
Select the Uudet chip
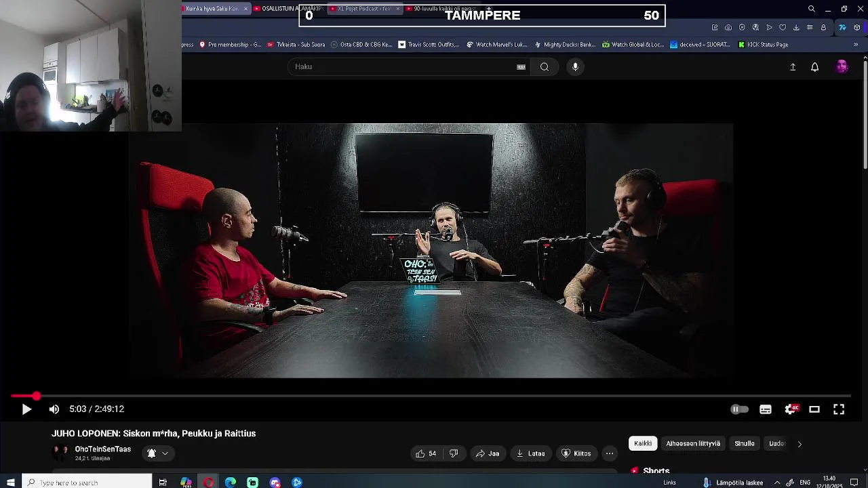[777, 443]
